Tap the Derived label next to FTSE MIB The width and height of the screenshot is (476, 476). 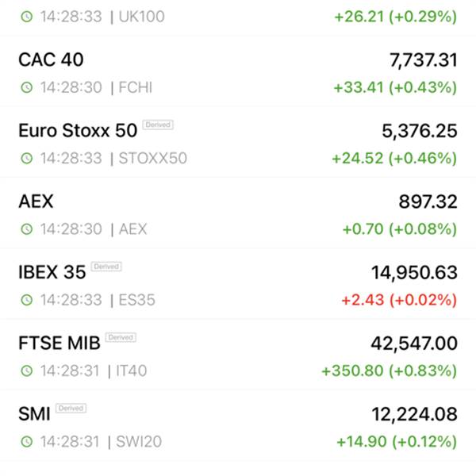121,337
